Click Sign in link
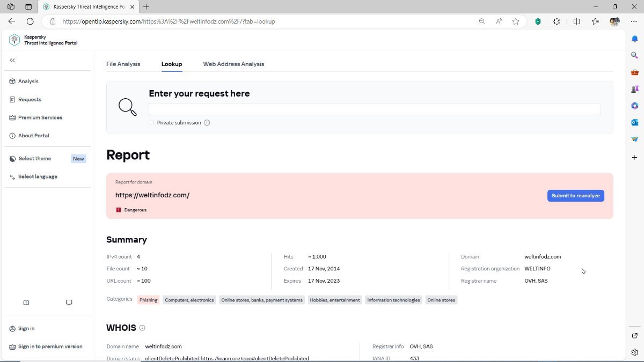 (x=22, y=329)
